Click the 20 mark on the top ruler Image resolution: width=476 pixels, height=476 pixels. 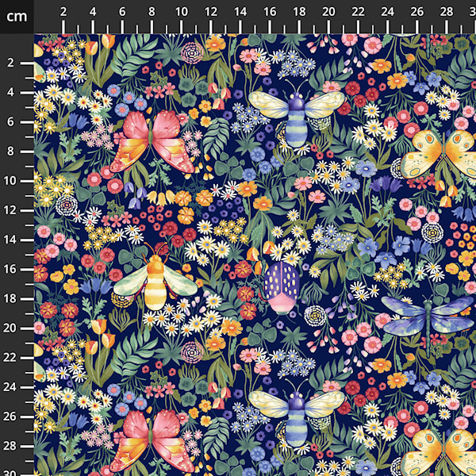pos(328,11)
